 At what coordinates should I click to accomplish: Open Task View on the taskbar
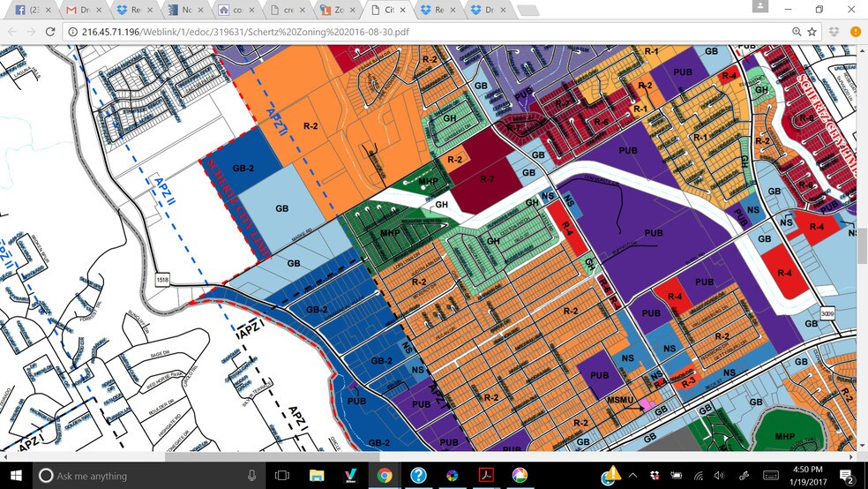[x=283, y=476]
